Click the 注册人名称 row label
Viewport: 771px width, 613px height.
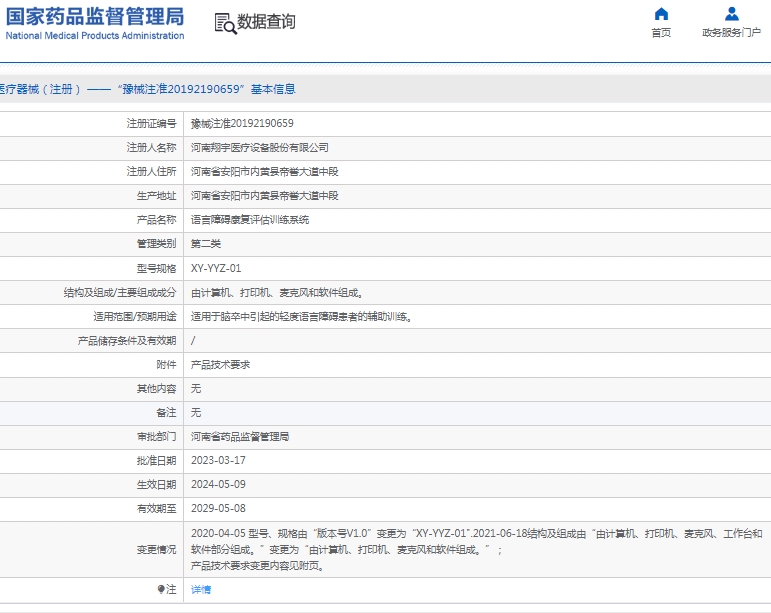[x=151, y=147]
